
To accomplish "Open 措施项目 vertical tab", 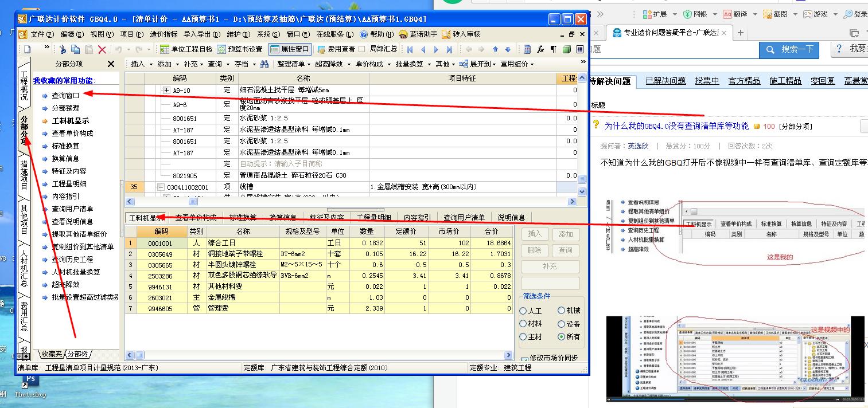I will click(24, 175).
